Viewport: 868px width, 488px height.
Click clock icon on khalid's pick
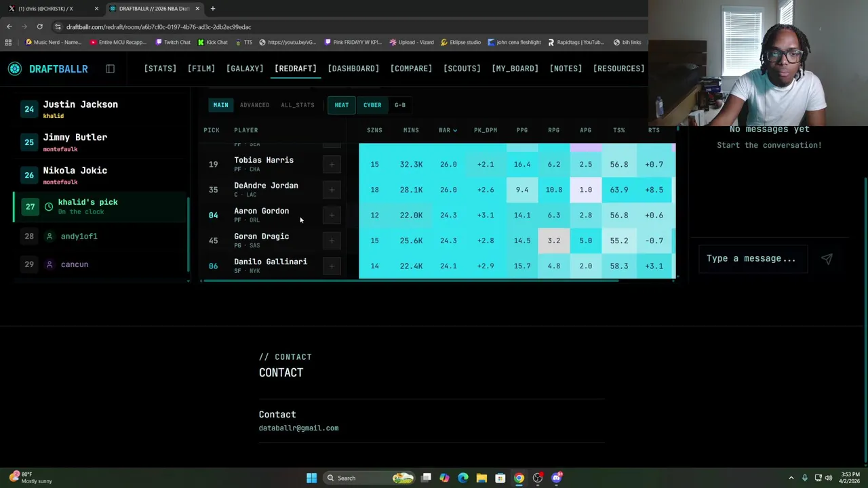49,207
